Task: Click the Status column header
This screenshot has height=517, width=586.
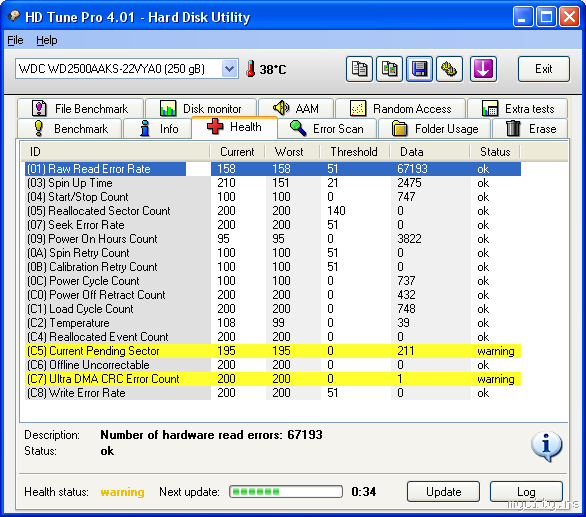Action: (x=495, y=152)
